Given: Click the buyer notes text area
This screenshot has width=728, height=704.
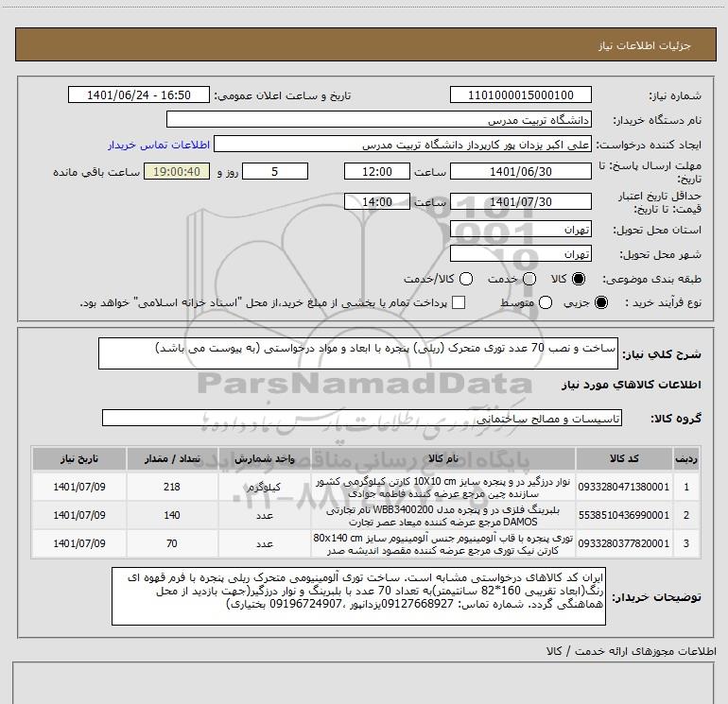Looking at the screenshot, I should [358, 596].
